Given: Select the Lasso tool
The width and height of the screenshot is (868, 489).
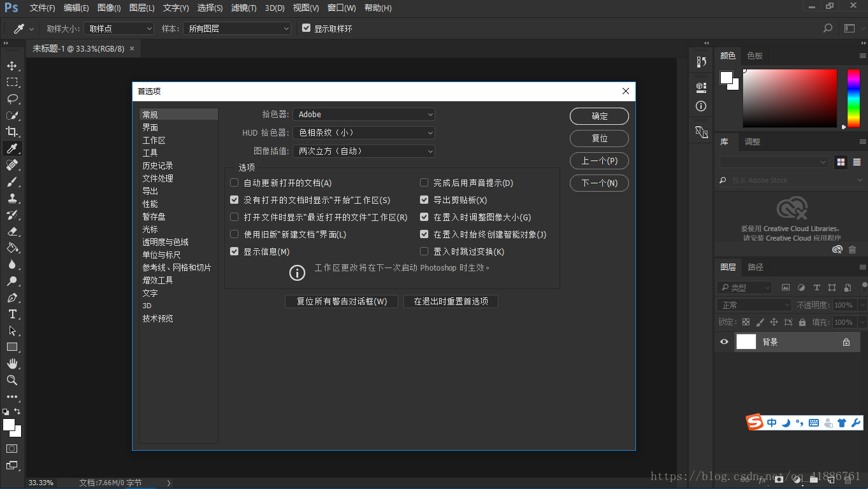Looking at the screenshot, I should coord(12,99).
